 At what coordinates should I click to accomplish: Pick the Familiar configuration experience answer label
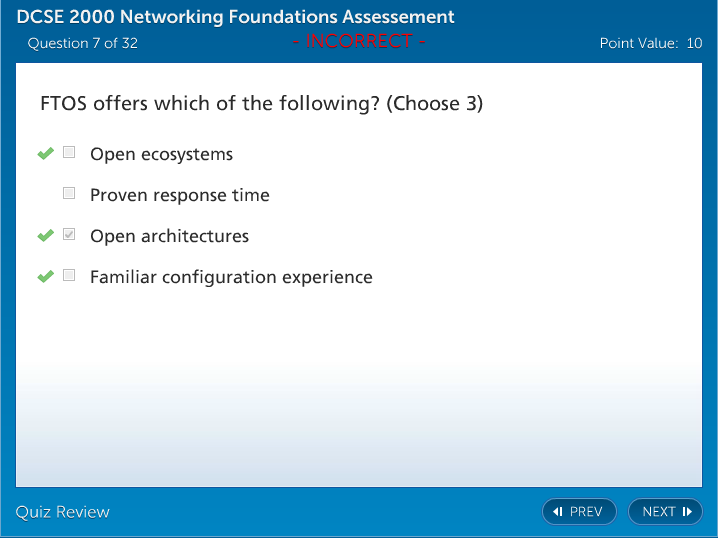[x=231, y=277]
